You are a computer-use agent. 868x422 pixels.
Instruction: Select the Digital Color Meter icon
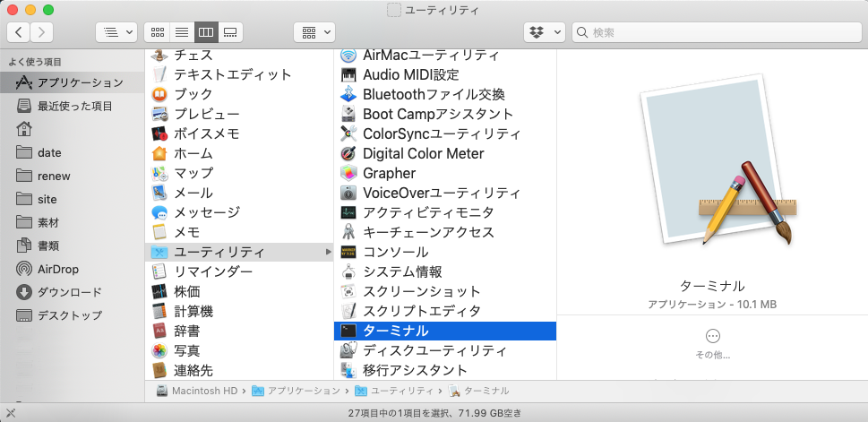(x=348, y=153)
